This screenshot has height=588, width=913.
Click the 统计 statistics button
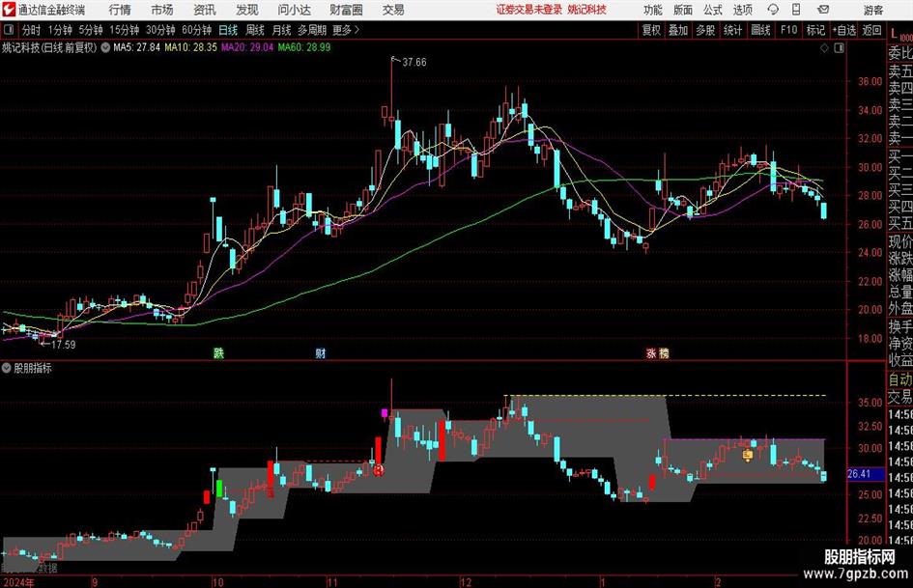click(x=732, y=30)
